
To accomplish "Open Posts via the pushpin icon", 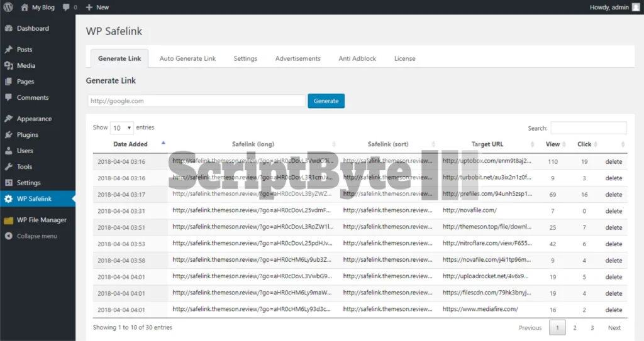I will 8,50.
